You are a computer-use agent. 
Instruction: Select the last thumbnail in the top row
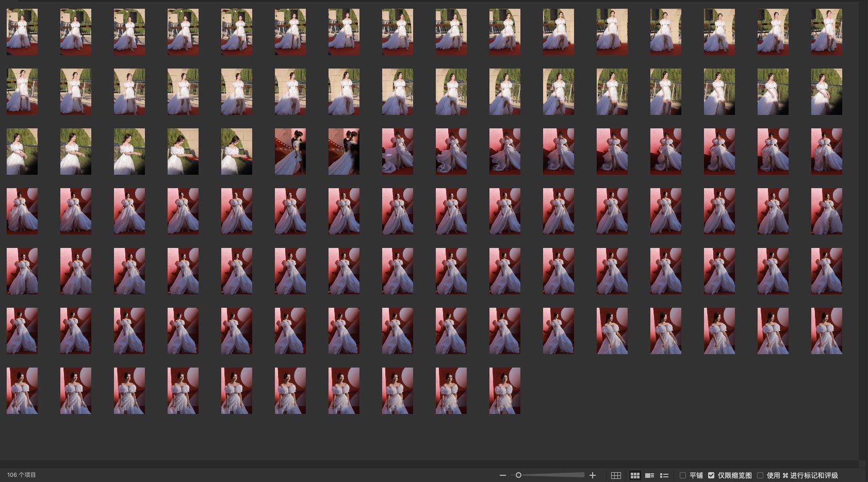coord(826,32)
